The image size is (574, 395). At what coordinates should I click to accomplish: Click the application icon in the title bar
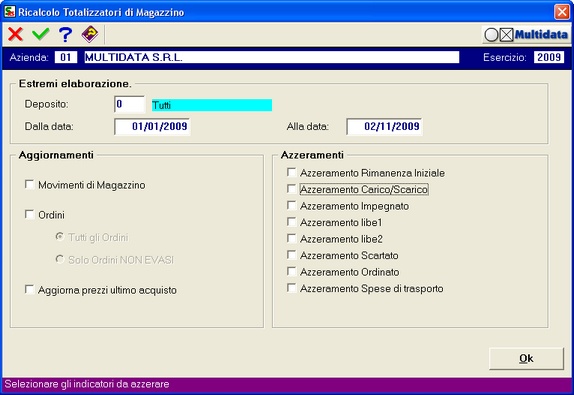coord(10,11)
